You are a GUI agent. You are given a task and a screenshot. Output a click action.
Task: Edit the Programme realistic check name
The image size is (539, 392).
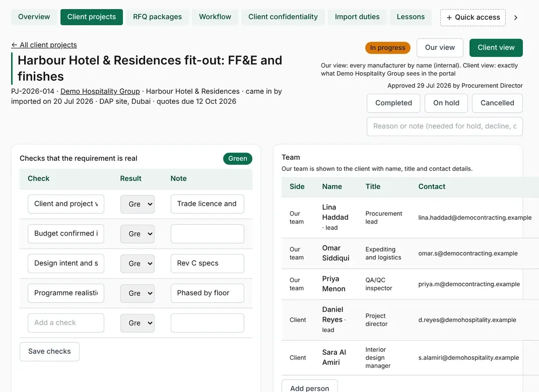(66, 293)
